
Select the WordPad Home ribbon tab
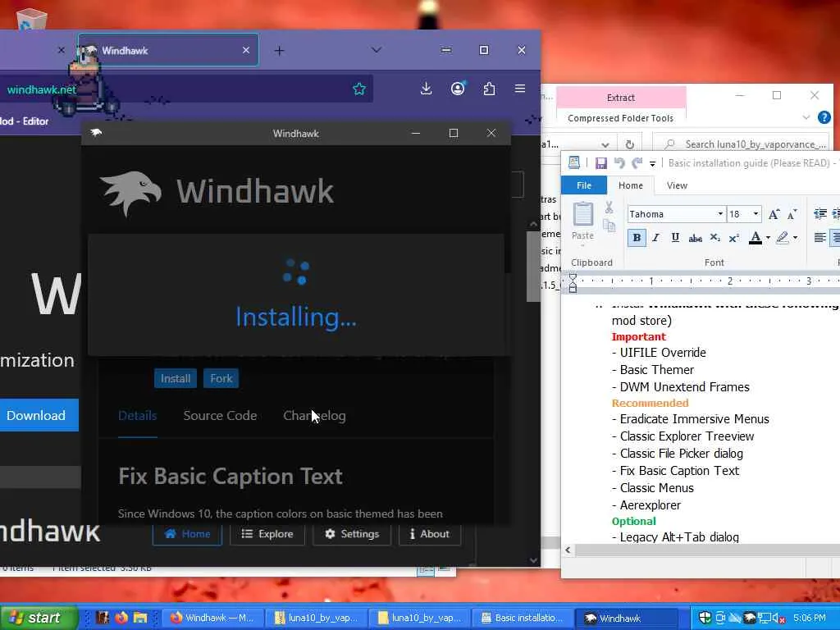631,185
